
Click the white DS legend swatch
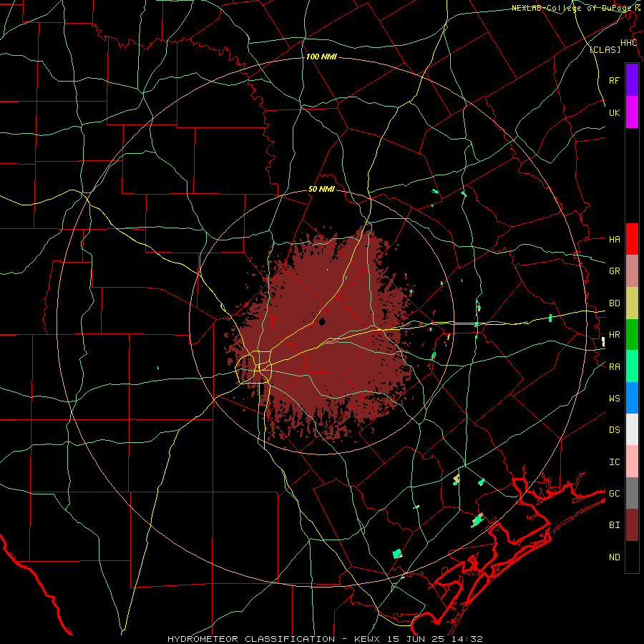632,429
